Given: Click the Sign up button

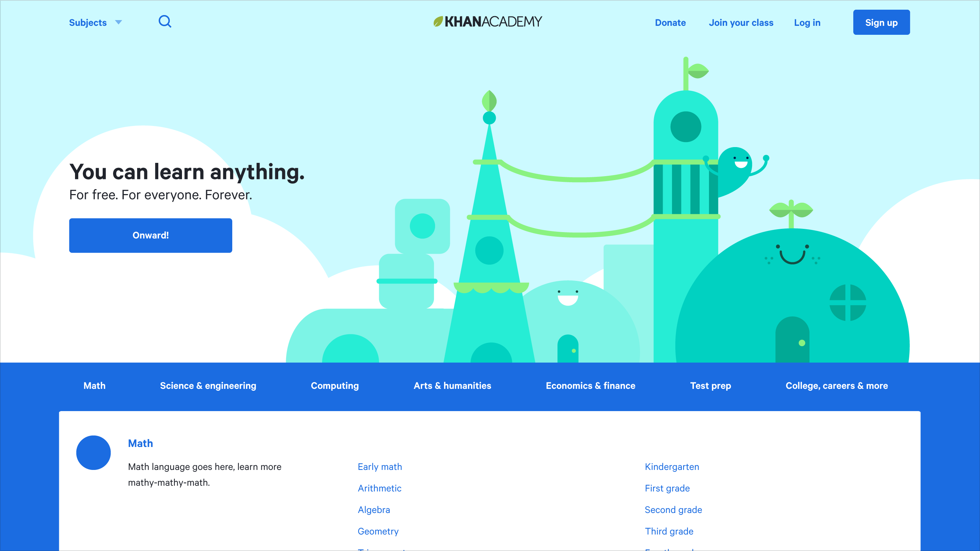Looking at the screenshot, I should [x=881, y=23].
